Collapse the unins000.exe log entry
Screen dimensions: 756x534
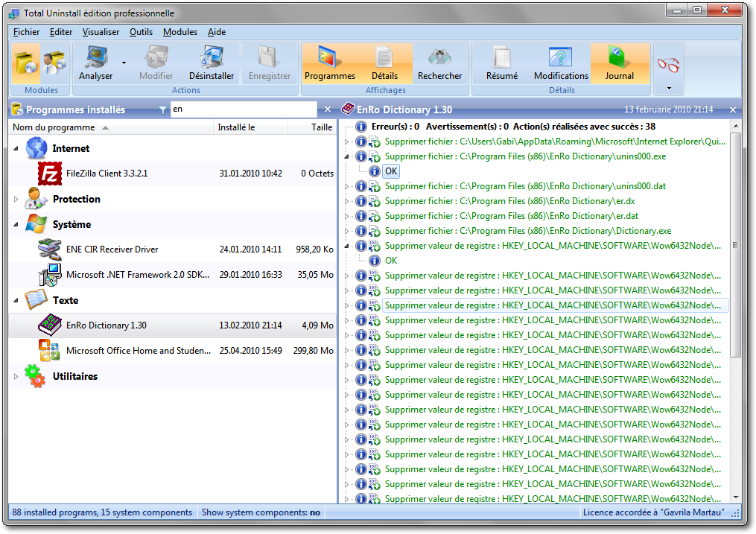(346, 156)
